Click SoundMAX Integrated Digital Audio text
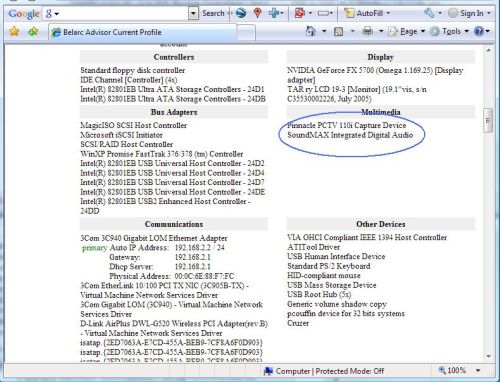The image size is (500, 382). (x=350, y=135)
